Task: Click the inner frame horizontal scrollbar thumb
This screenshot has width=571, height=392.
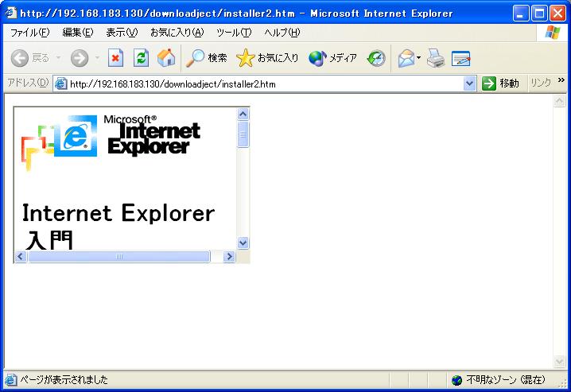Action: [119, 256]
